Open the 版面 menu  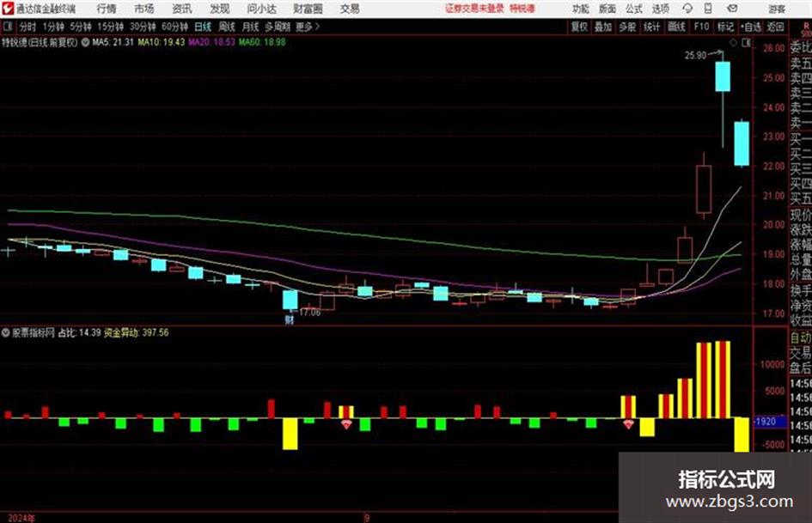point(607,9)
